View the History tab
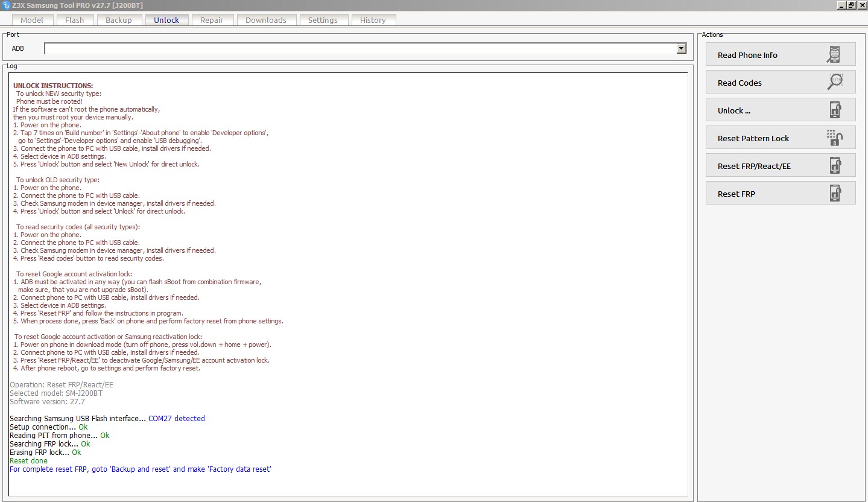 pos(373,20)
